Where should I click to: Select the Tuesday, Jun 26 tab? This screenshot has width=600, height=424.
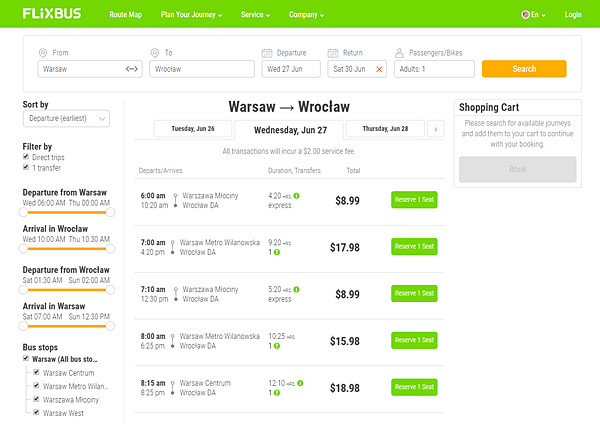193,129
